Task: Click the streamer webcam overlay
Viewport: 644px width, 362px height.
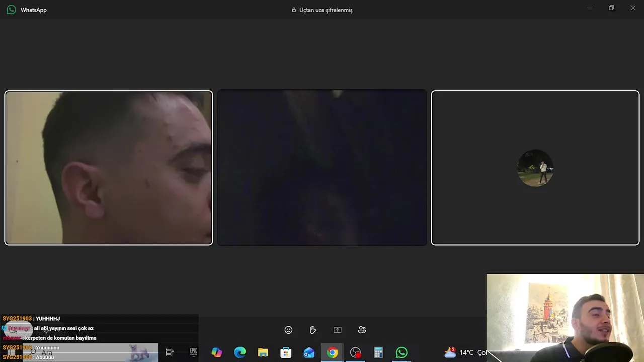Action: point(565,318)
